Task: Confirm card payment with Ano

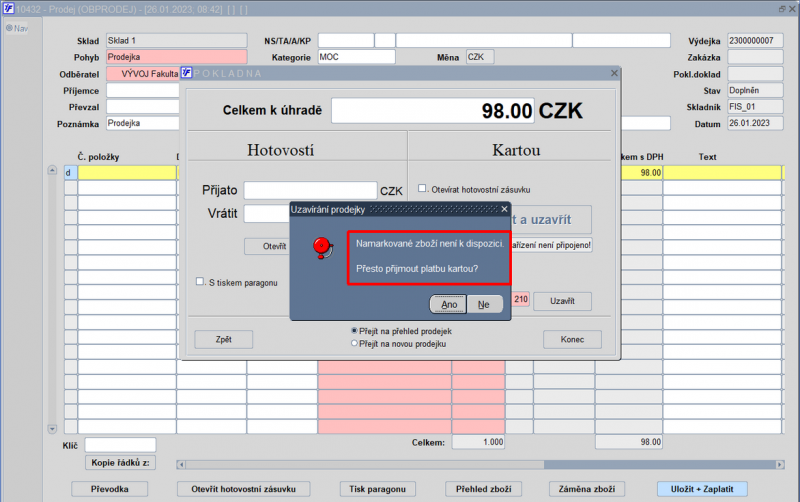Action: tap(448, 305)
